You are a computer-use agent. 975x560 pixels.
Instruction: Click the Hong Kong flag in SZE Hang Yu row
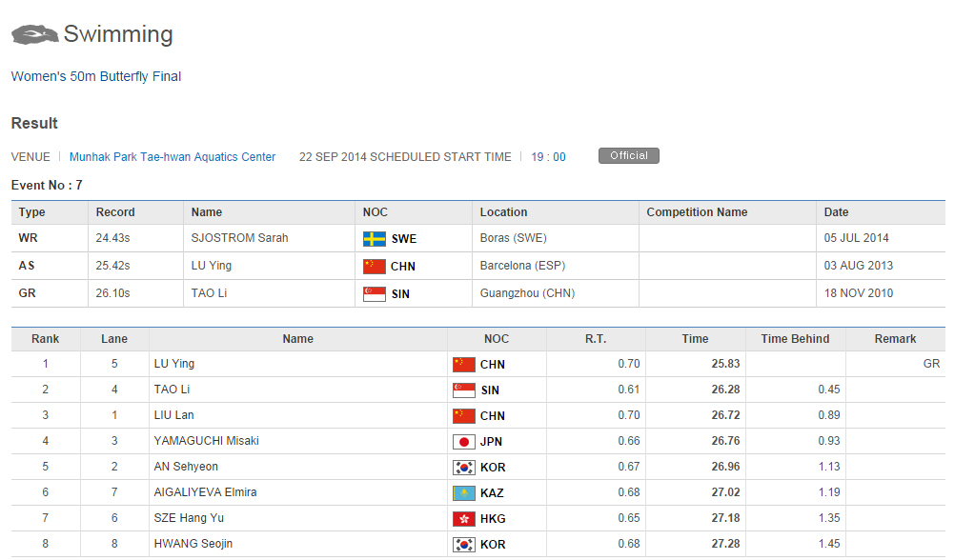click(464, 518)
